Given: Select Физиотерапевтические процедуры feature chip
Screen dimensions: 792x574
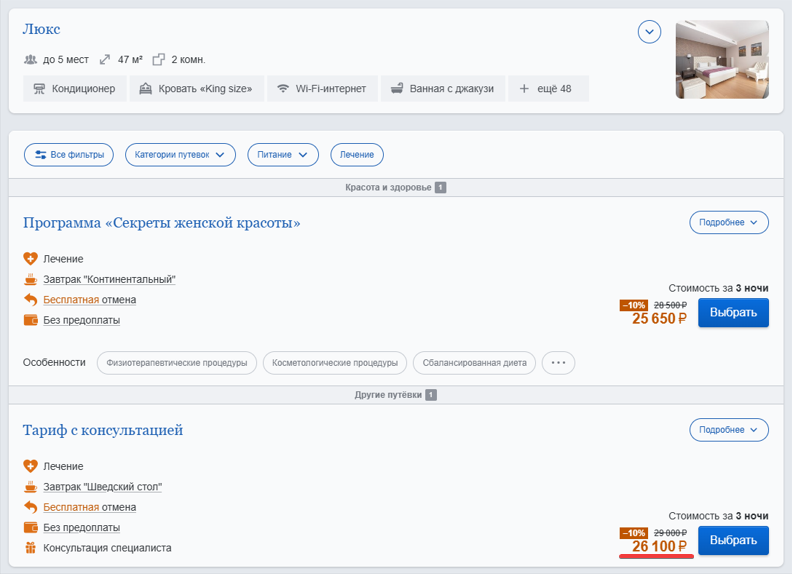Looking at the screenshot, I should (177, 363).
